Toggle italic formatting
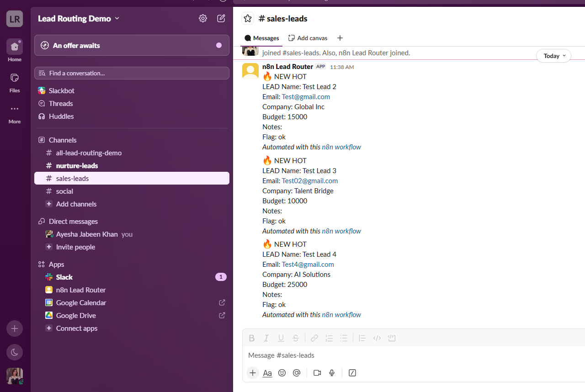Image resolution: width=585 pixels, height=392 pixels. click(266, 338)
